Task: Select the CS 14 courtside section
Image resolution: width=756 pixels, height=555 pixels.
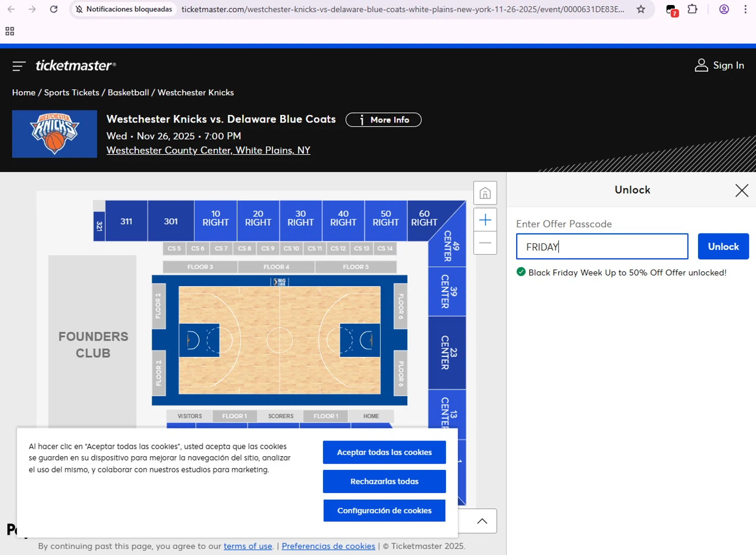Action: [x=385, y=249]
